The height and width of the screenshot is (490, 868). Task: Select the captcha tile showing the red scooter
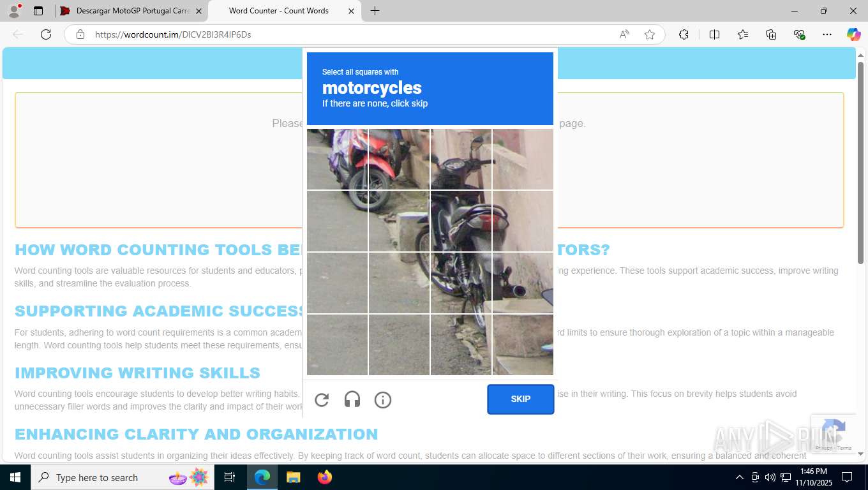399,159
